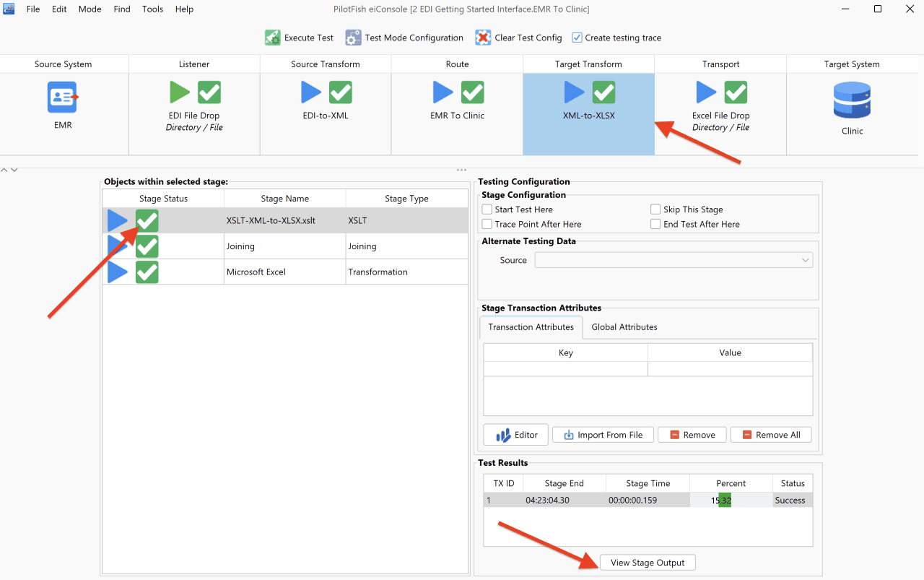The image size is (924, 580).
Task: Enable the Skip This Stage checkbox
Action: pos(655,209)
